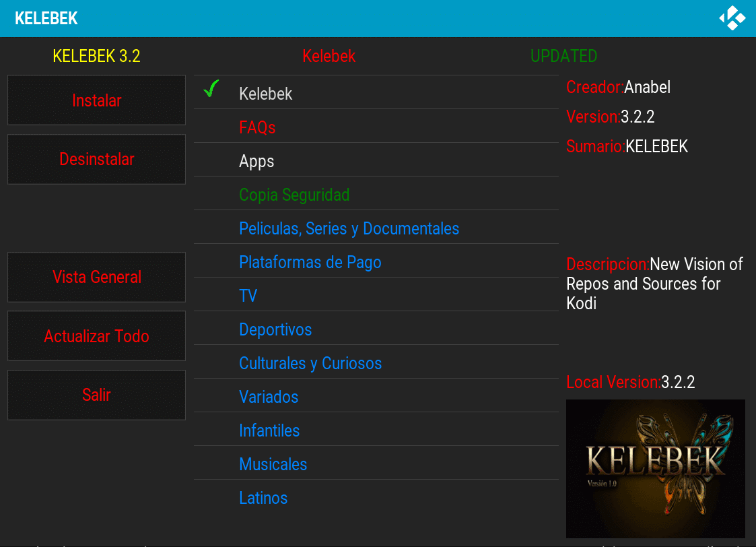This screenshot has height=547, width=756.
Task: Open the Variados category
Action: 269,397
